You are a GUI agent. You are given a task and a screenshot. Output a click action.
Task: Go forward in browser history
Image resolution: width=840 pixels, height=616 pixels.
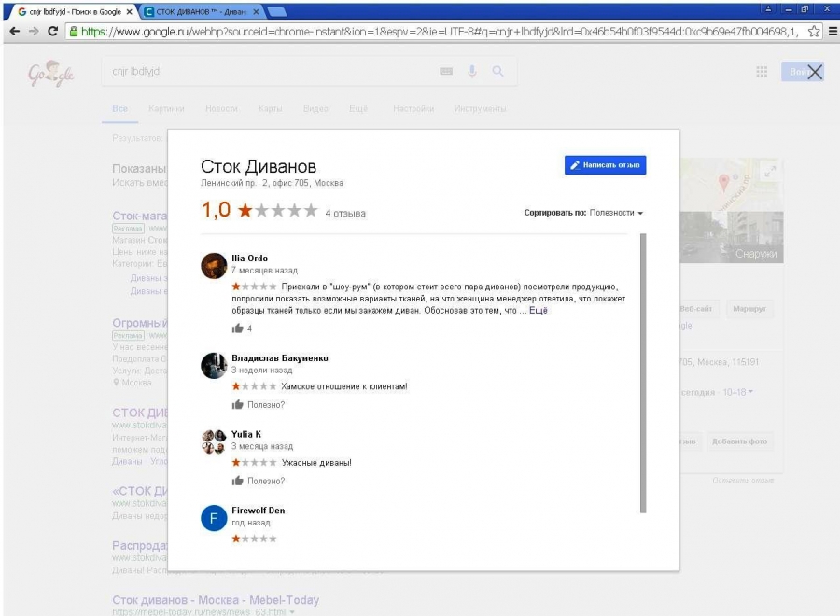(x=34, y=31)
